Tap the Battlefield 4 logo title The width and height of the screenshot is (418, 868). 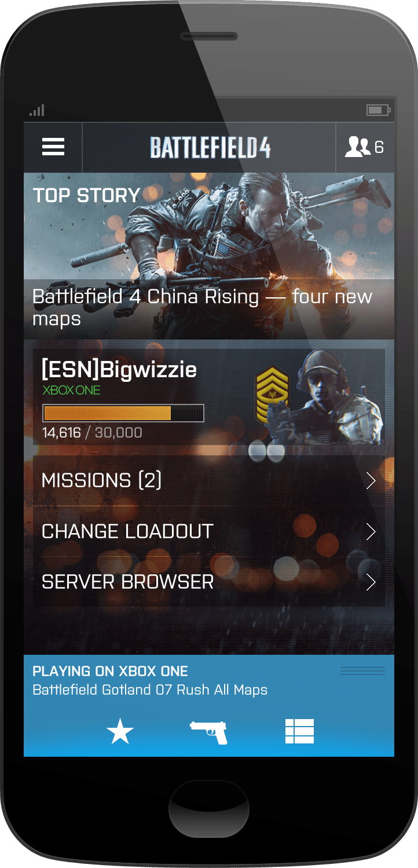click(210, 148)
